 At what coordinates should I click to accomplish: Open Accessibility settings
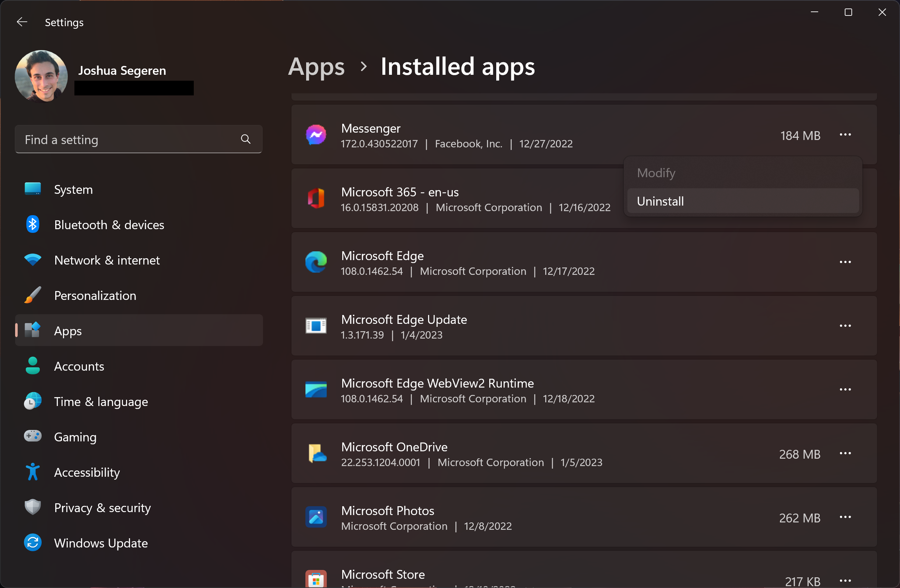click(139, 472)
